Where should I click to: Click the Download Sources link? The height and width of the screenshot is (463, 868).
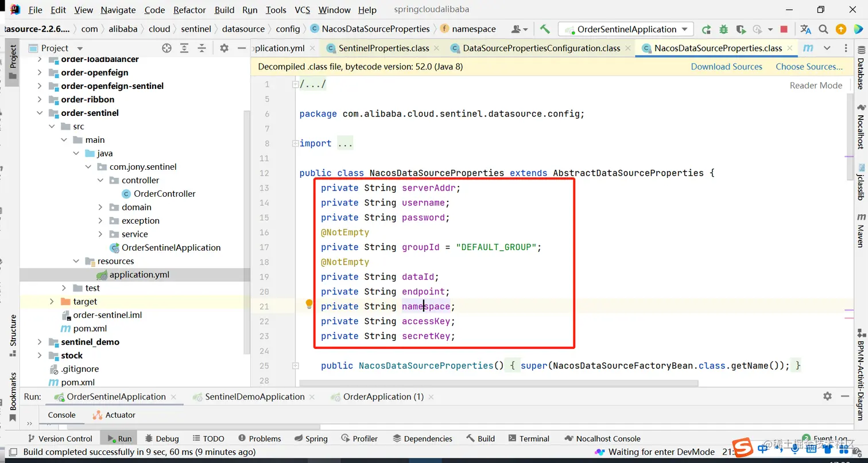tap(726, 67)
